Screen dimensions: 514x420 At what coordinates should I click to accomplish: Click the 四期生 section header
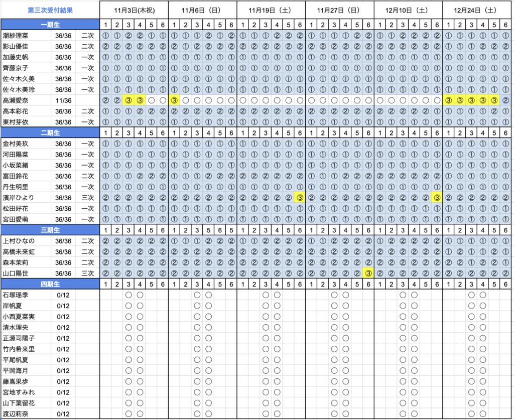click(x=50, y=284)
